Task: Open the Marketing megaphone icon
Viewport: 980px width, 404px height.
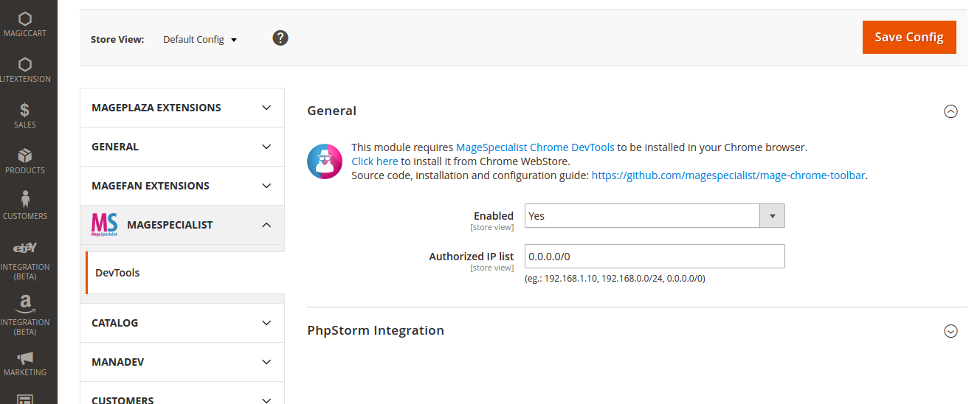Action: coord(25,358)
